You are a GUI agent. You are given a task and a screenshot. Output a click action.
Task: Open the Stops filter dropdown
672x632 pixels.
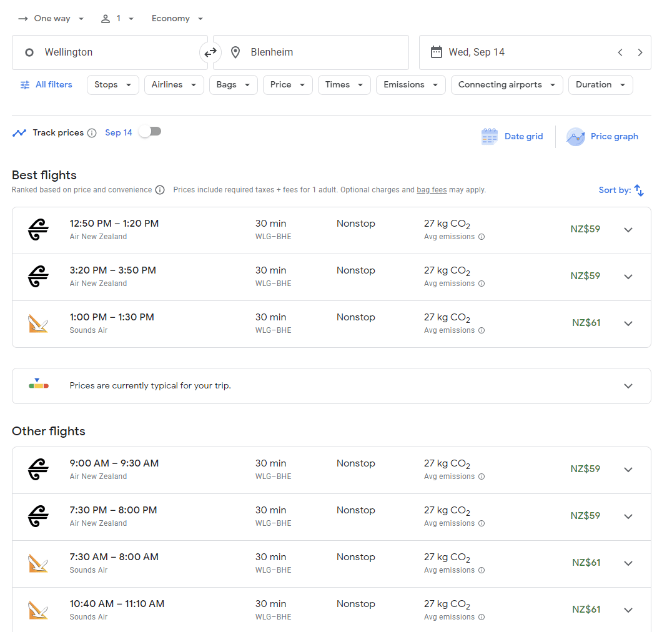click(112, 84)
